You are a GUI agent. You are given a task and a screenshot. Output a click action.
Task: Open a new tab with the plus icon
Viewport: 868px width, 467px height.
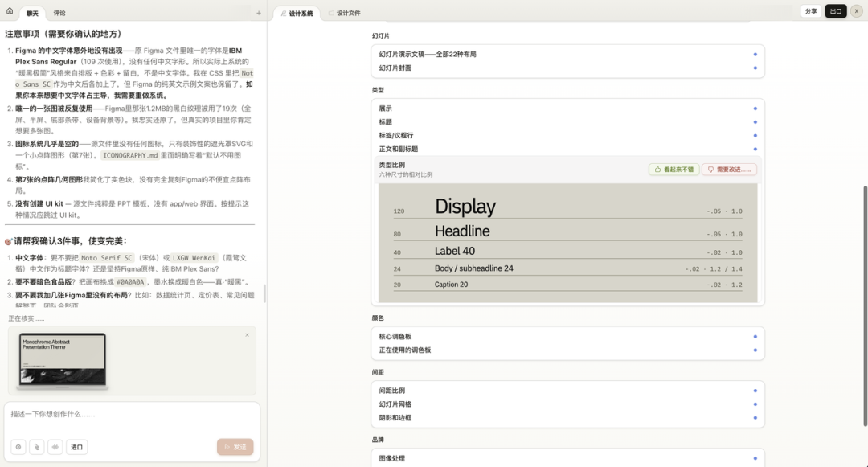(258, 13)
